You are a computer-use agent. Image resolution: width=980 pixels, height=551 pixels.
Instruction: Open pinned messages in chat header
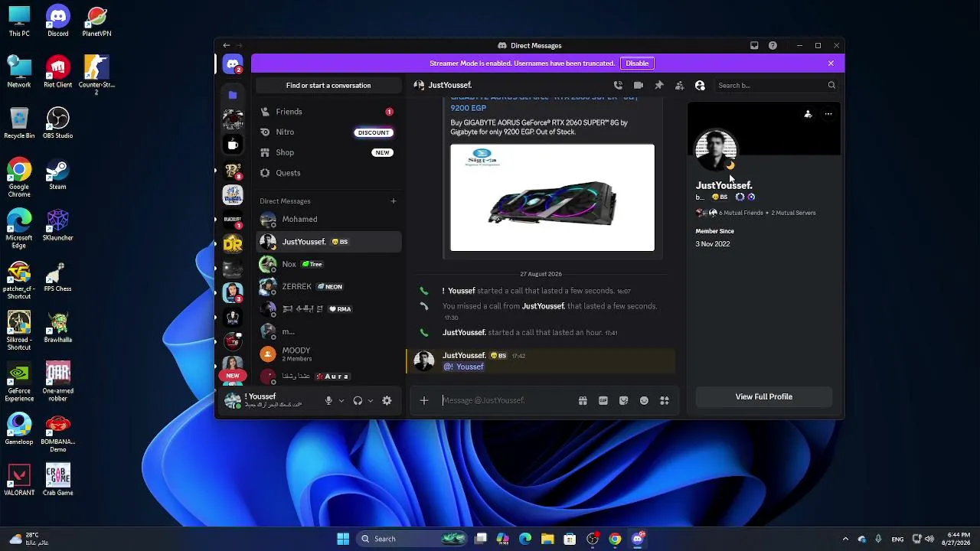pos(658,85)
